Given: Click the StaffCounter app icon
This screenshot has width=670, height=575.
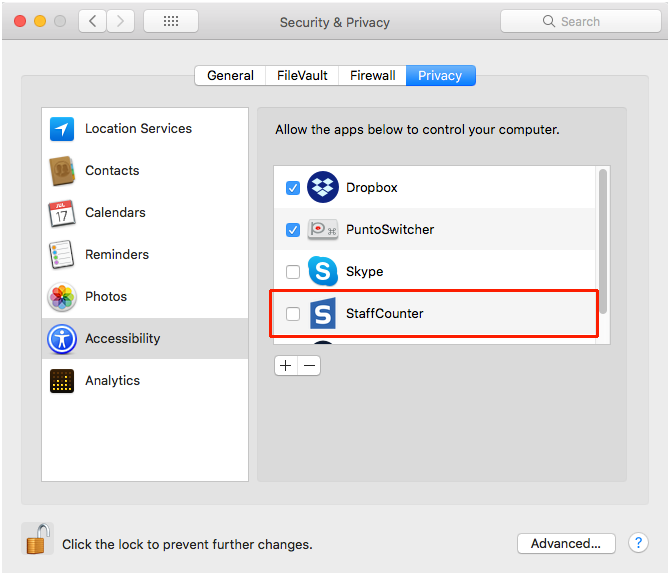Looking at the screenshot, I should point(323,313).
